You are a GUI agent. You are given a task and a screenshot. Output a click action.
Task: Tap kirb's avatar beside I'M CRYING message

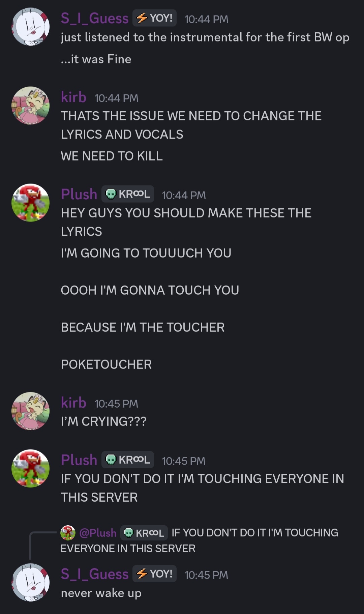[31, 411]
